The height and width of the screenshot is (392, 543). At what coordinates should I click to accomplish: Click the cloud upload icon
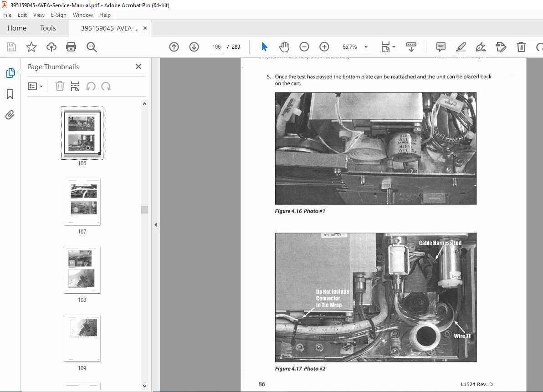(x=51, y=47)
